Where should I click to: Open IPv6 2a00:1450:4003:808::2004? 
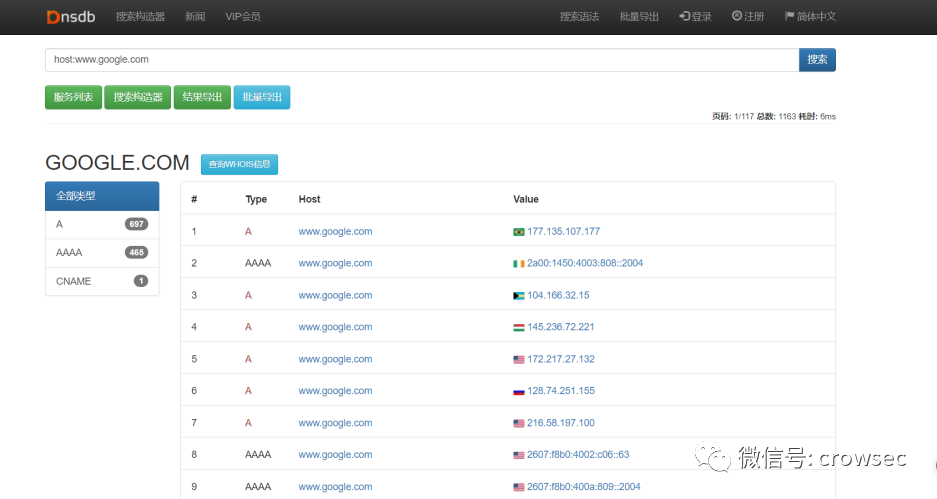pos(585,263)
